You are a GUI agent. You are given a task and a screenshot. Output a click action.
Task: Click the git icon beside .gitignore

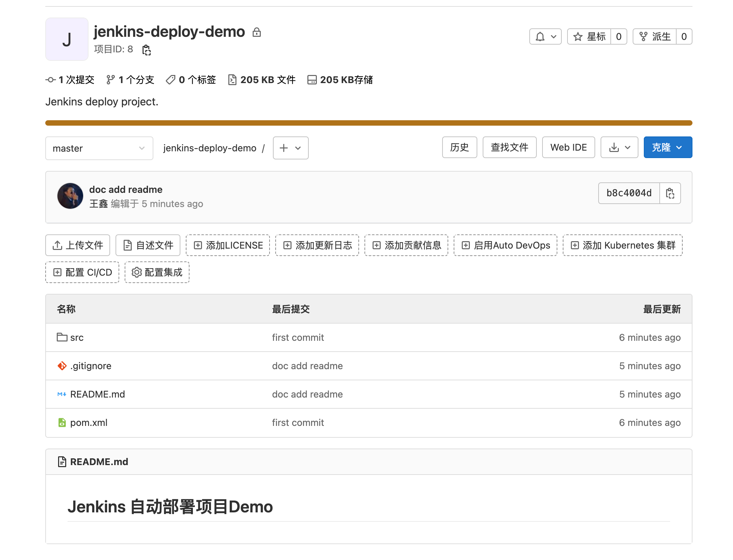[x=62, y=366]
